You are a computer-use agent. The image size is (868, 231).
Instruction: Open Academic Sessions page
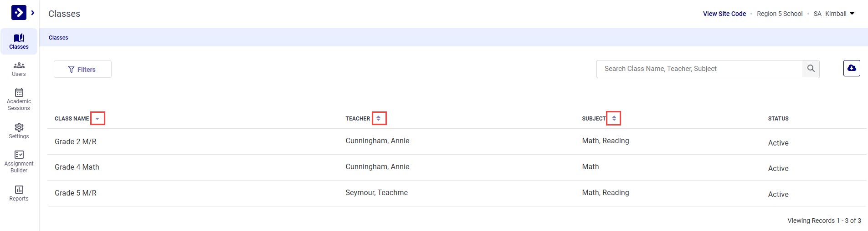pyautogui.click(x=19, y=99)
